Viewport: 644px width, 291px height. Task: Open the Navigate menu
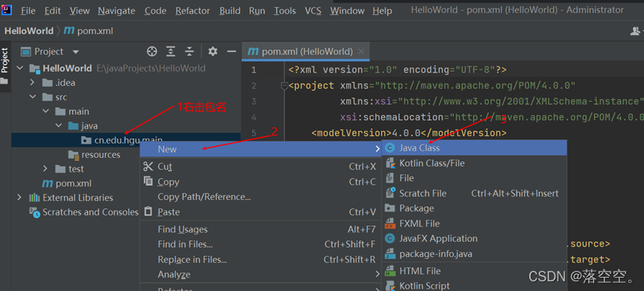[117, 10]
